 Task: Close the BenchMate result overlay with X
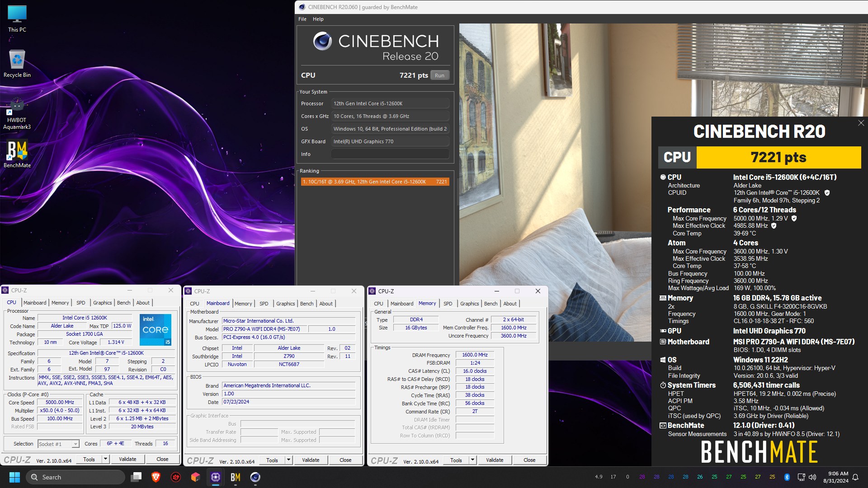click(x=861, y=123)
